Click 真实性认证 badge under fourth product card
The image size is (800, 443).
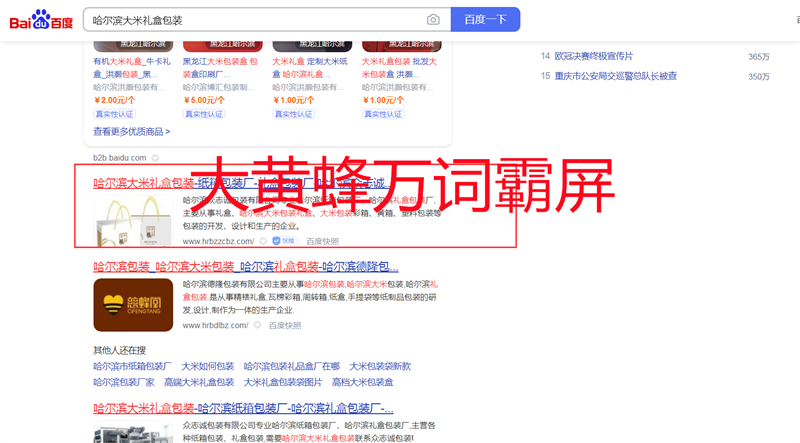point(383,114)
